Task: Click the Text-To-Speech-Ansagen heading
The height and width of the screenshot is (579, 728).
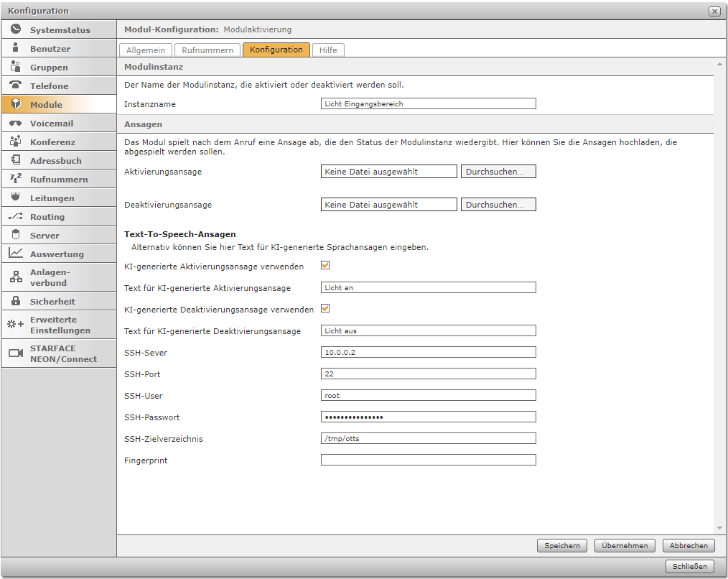Action: pos(179,234)
